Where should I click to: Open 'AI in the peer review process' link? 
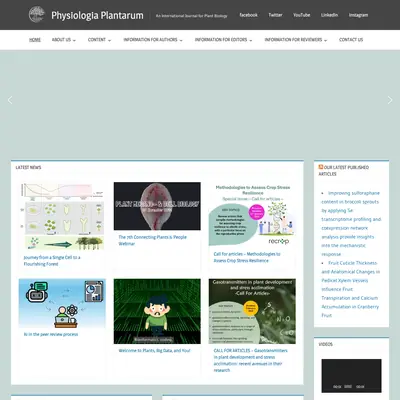(51, 334)
